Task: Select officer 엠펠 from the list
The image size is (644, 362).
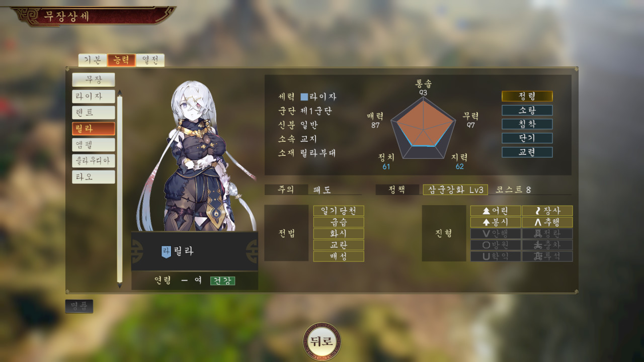Action: tap(94, 145)
